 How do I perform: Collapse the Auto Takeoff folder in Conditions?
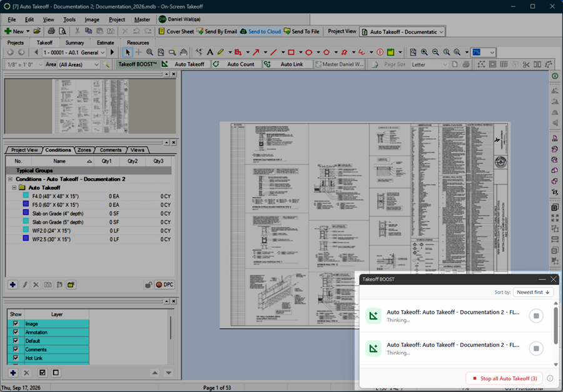point(14,188)
